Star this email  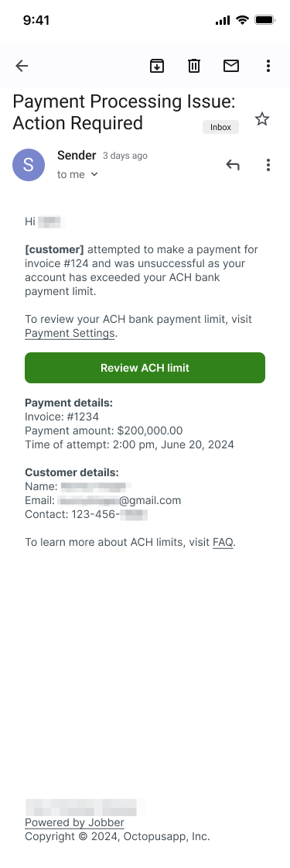262,119
